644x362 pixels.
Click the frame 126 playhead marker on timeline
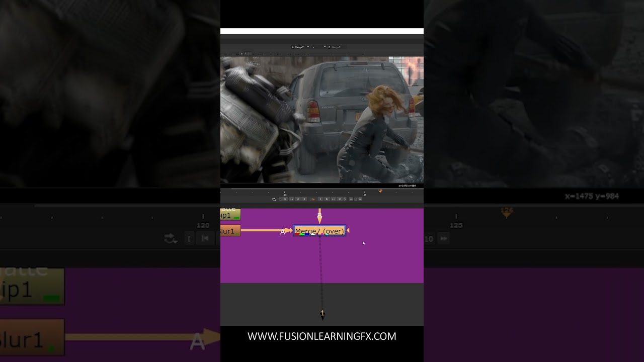click(x=380, y=191)
